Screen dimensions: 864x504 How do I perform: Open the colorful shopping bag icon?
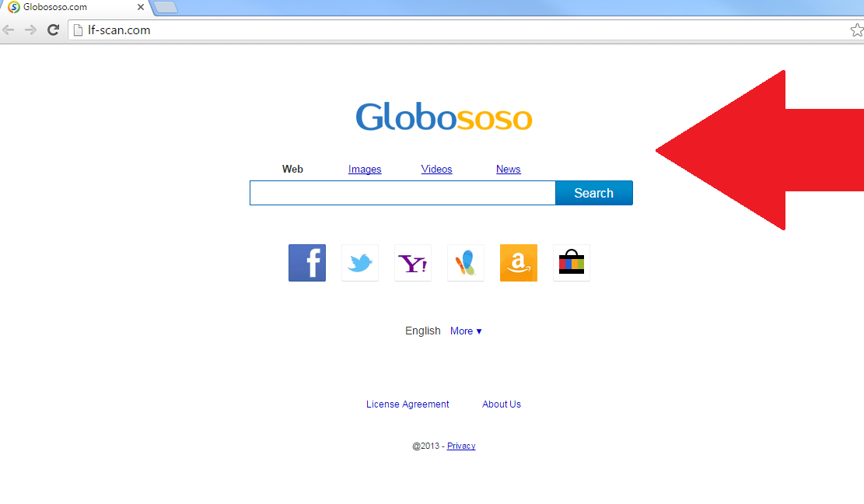coord(572,263)
